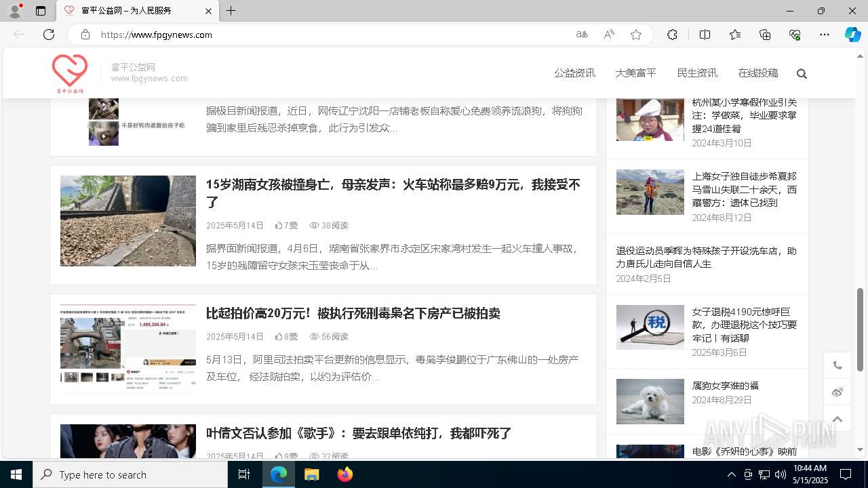
Task: Open the network tray icon
Action: pyautogui.click(x=764, y=474)
